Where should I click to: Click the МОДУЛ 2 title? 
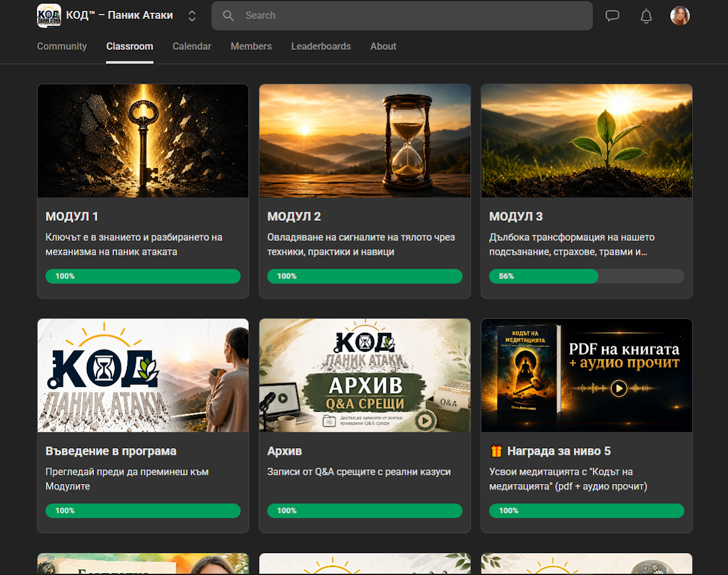point(294,217)
